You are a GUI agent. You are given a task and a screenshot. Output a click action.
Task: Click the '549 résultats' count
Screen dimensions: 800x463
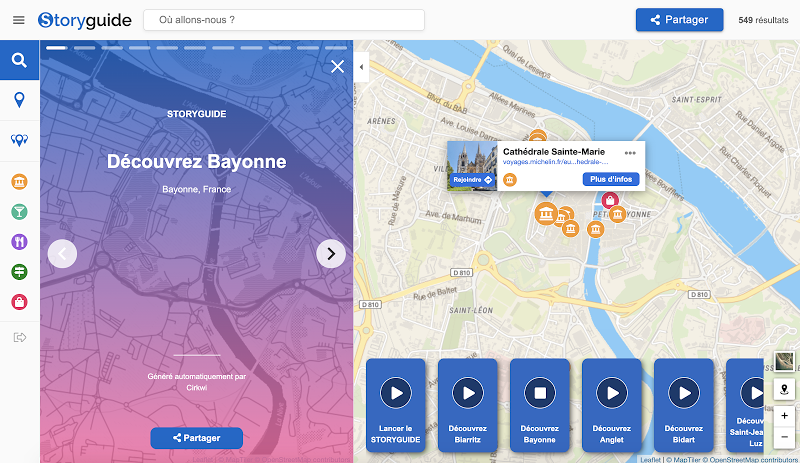tap(763, 20)
